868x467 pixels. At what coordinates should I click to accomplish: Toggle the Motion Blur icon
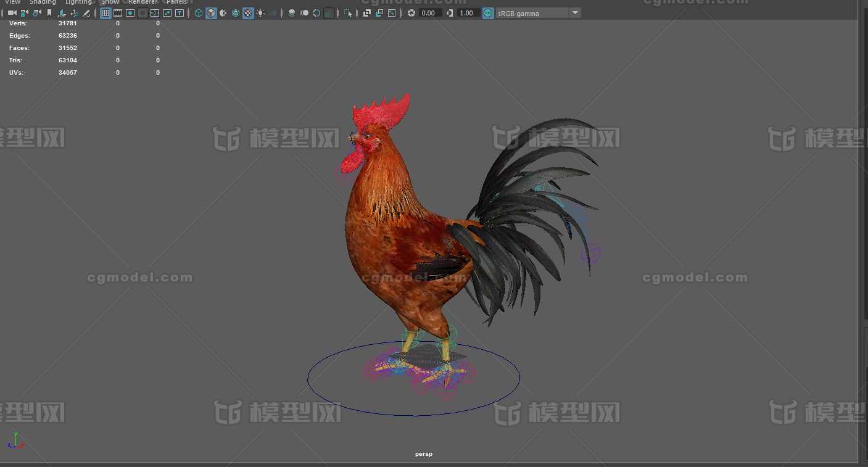click(304, 13)
